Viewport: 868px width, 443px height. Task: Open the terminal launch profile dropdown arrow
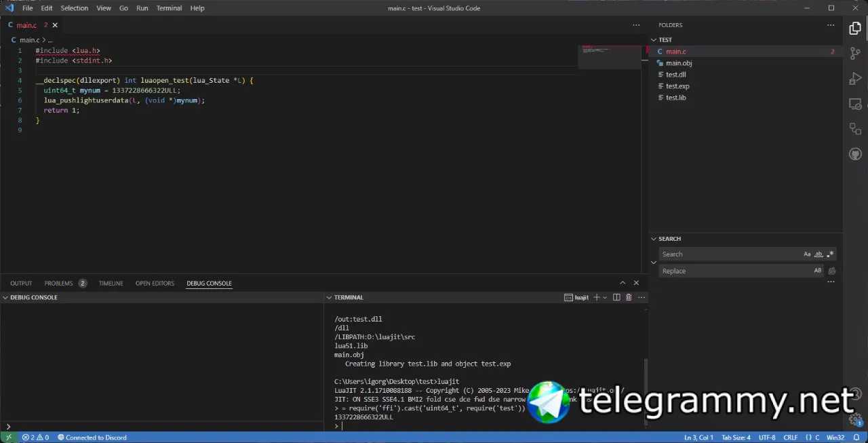coord(605,297)
